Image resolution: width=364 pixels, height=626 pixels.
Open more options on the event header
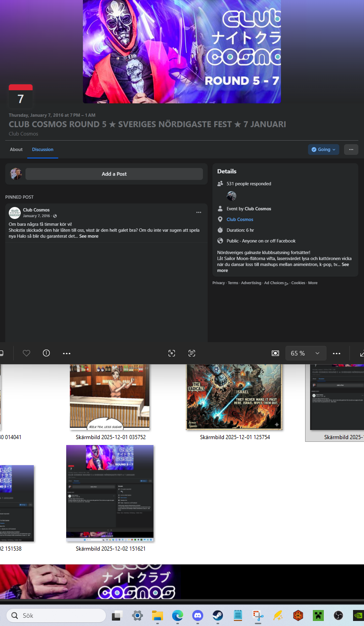pyautogui.click(x=351, y=149)
